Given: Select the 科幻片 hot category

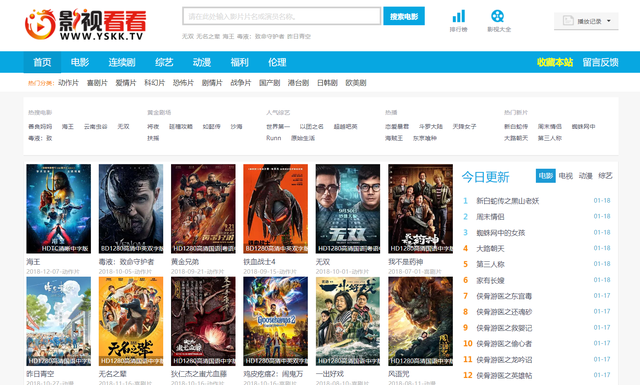Looking at the screenshot, I should point(154,83).
